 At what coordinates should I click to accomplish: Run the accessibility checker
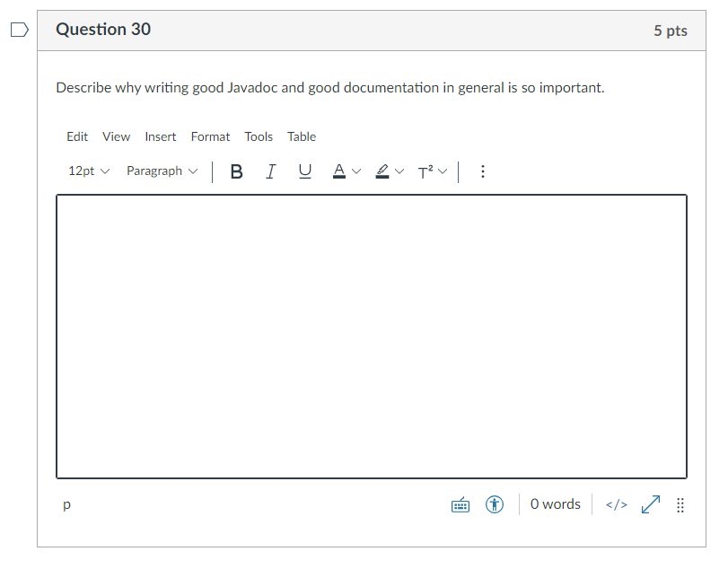(494, 504)
